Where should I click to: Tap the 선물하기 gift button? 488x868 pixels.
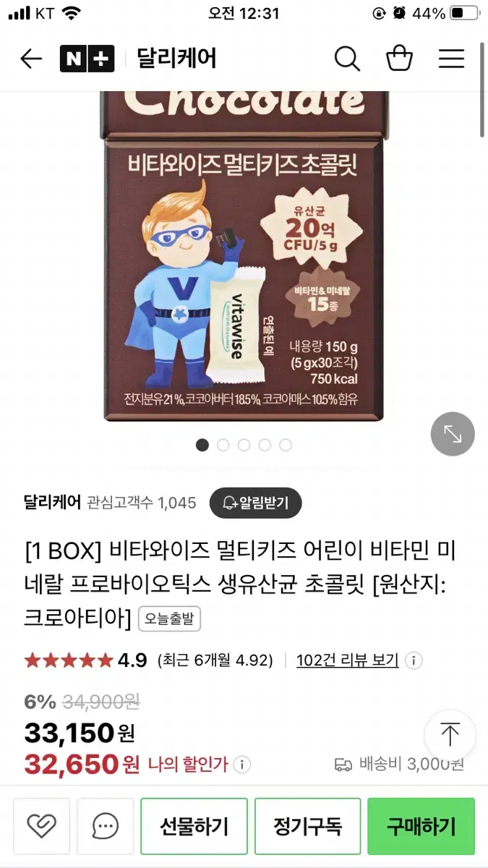(x=194, y=825)
